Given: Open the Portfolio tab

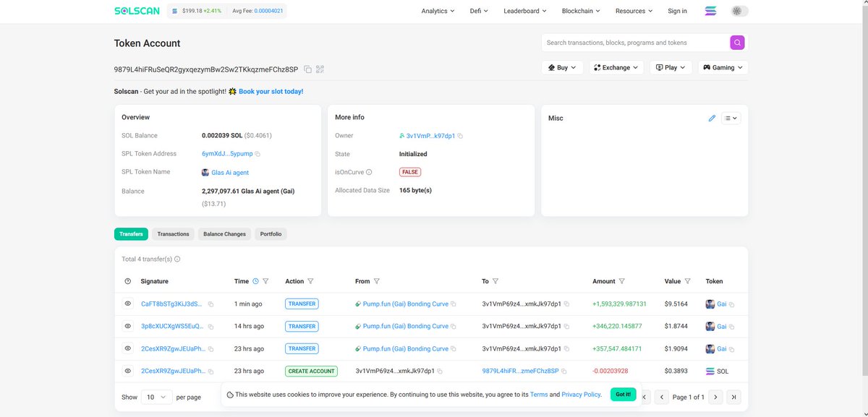Looking at the screenshot, I should pyautogui.click(x=271, y=234).
